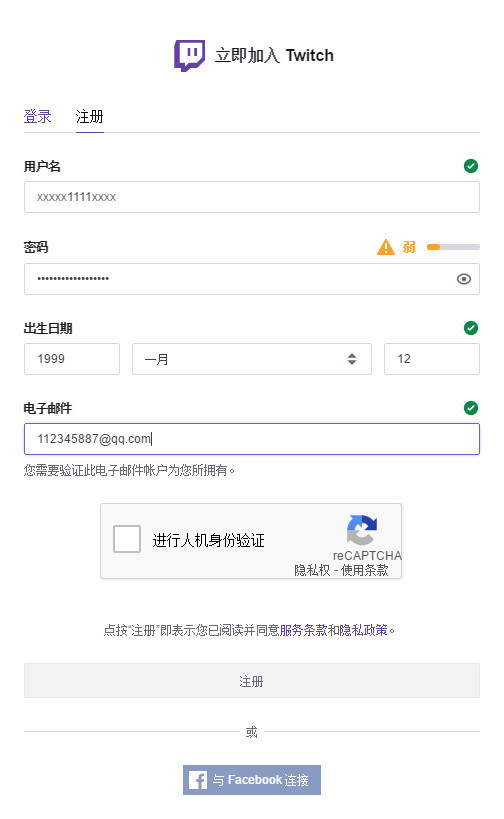
Task: Click the email green checkmark icon
Action: coord(471,408)
